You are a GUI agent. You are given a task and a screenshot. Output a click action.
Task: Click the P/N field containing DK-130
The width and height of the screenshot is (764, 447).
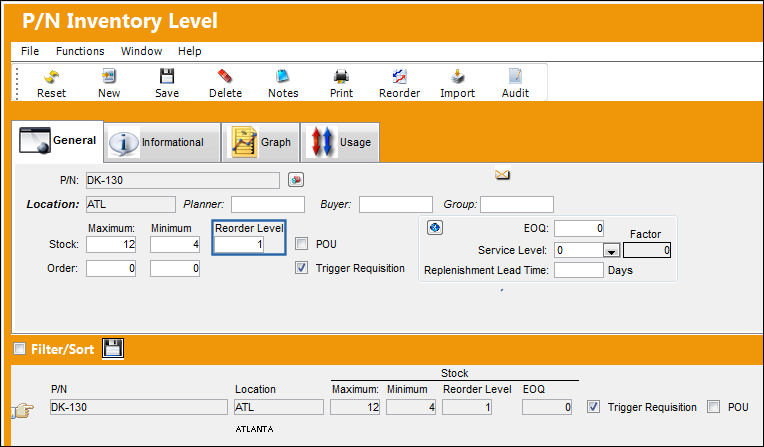click(x=183, y=180)
